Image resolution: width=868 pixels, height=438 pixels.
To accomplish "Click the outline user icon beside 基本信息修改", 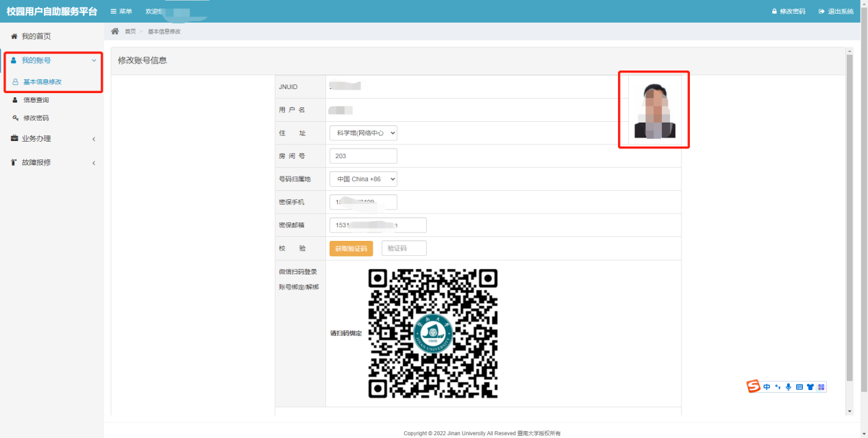I will [x=16, y=81].
